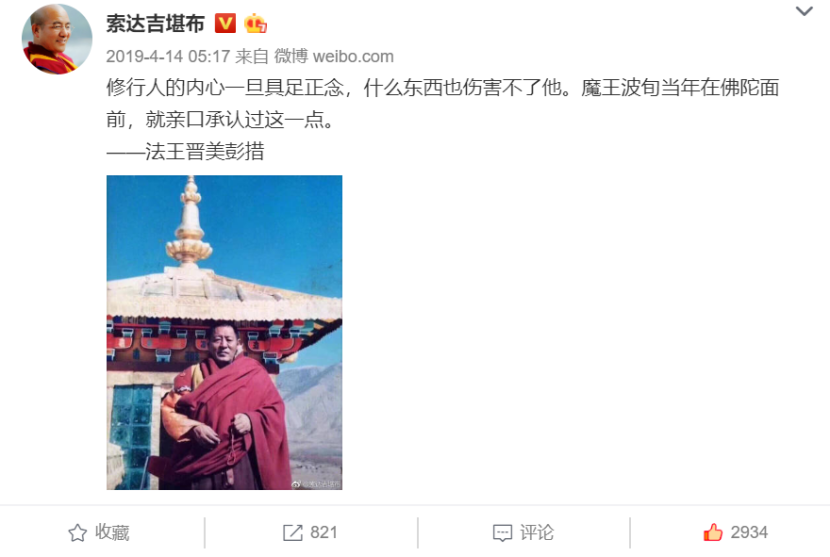Click the star favorite icon
The image size is (830, 557).
click(77, 533)
